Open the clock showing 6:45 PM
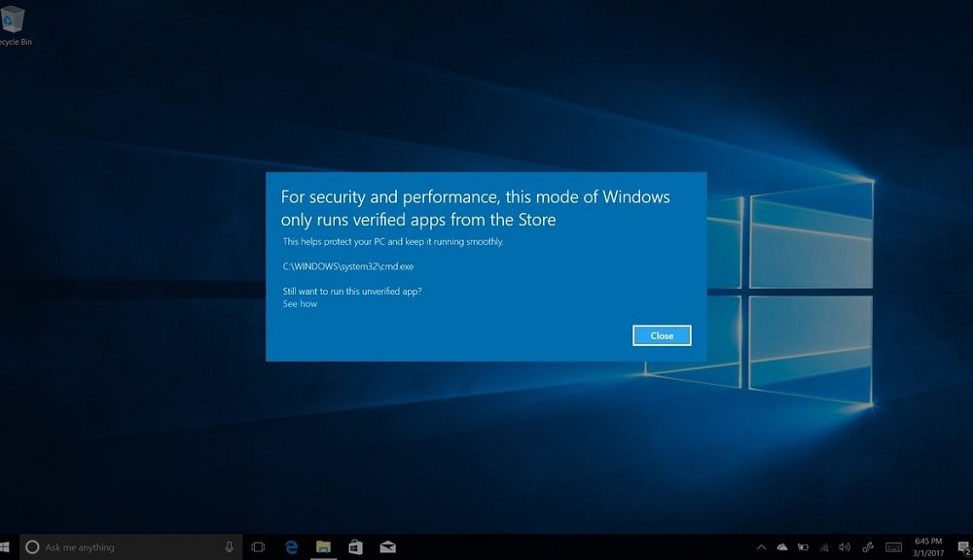The height and width of the screenshot is (560, 973). 928,547
